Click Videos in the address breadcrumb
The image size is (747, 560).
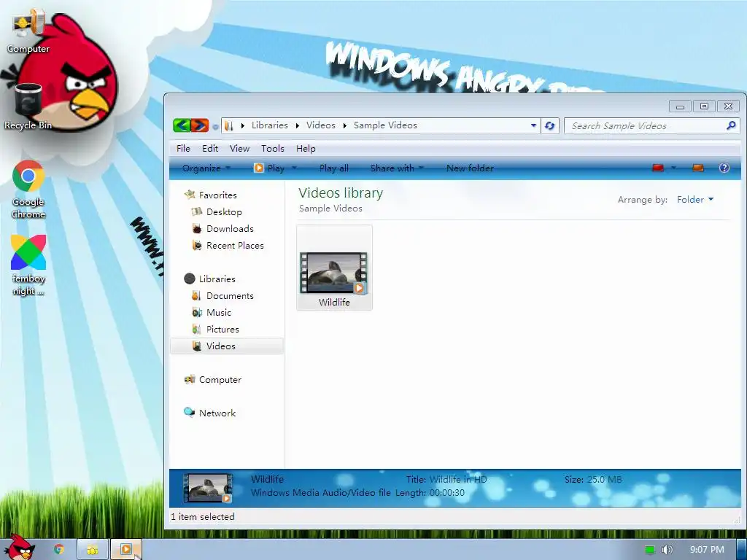point(321,125)
